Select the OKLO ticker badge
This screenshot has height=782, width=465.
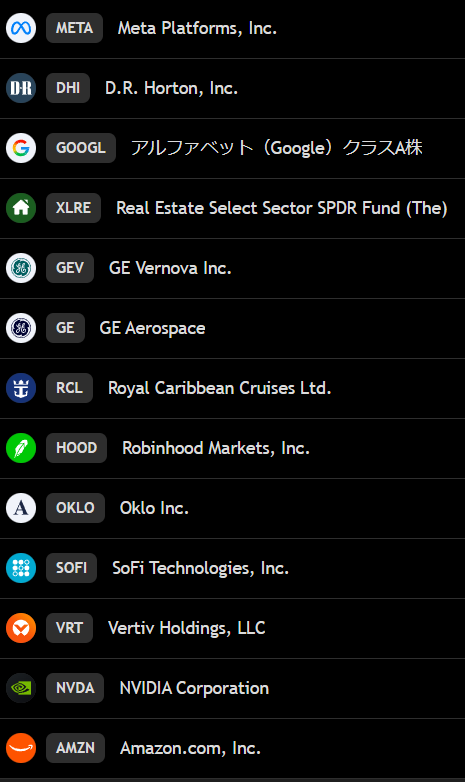pyautogui.click(x=75, y=508)
